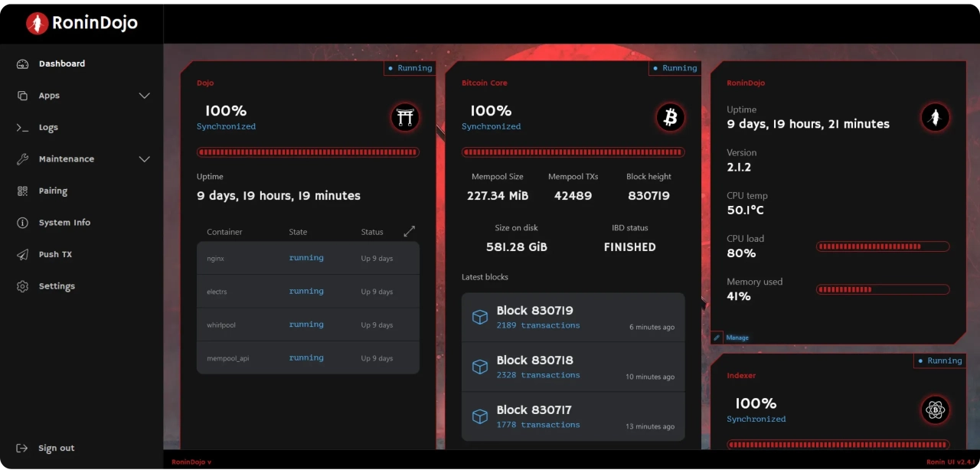This screenshot has width=980, height=473.
Task: Click the Mempool TXs value 42489
Action: pyautogui.click(x=573, y=196)
